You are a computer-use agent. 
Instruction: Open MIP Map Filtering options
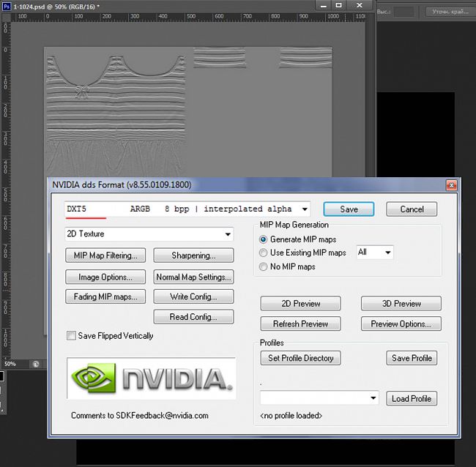coord(105,255)
